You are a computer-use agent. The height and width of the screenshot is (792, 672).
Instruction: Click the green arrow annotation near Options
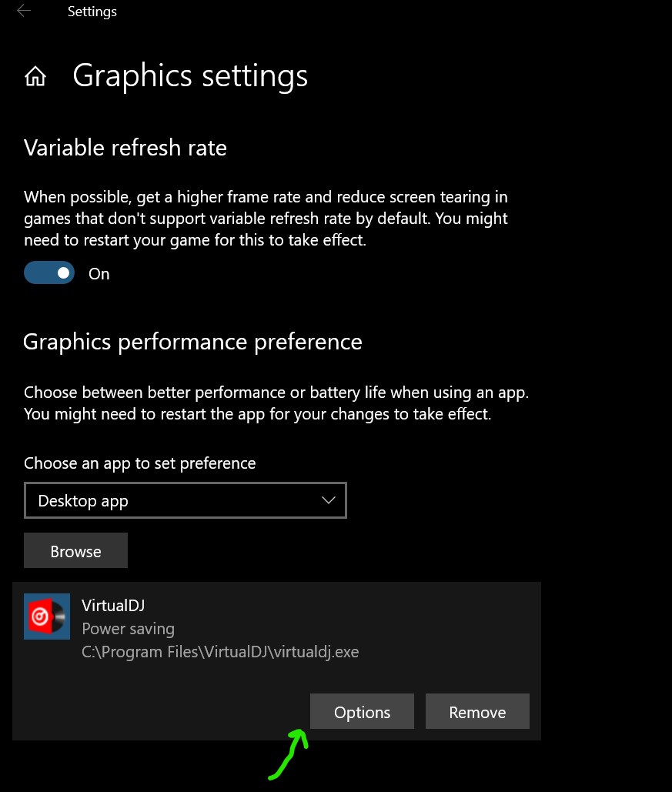coord(289,754)
